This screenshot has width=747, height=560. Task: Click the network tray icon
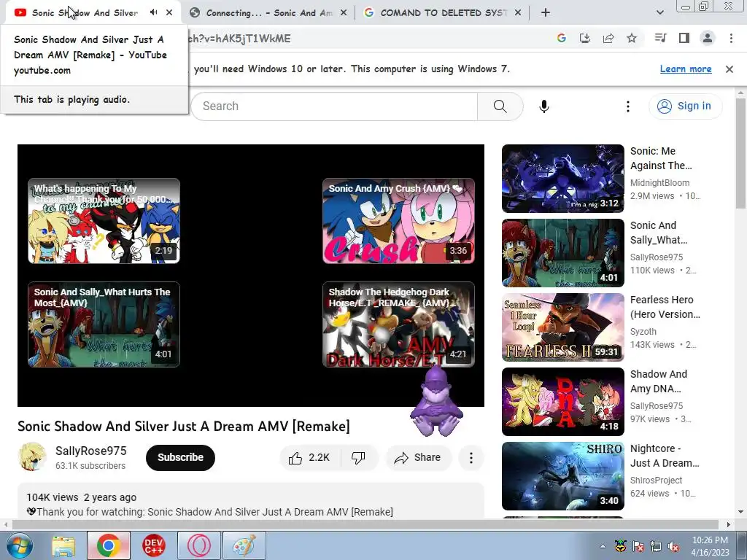656,546
